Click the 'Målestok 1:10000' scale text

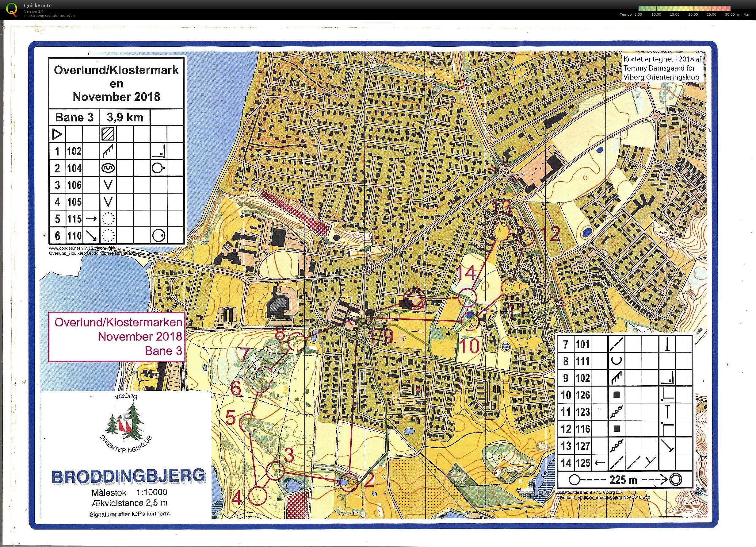(129, 492)
